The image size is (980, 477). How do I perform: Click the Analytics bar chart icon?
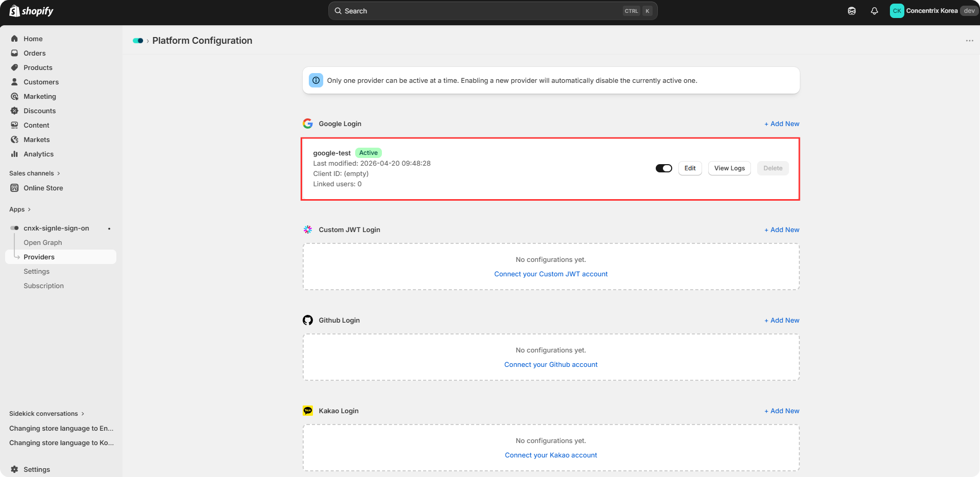coord(14,154)
